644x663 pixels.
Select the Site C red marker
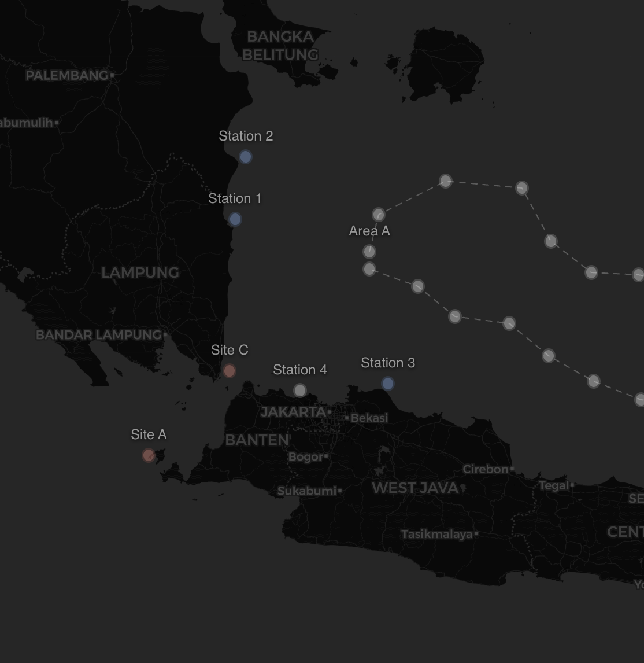(230, 371)
